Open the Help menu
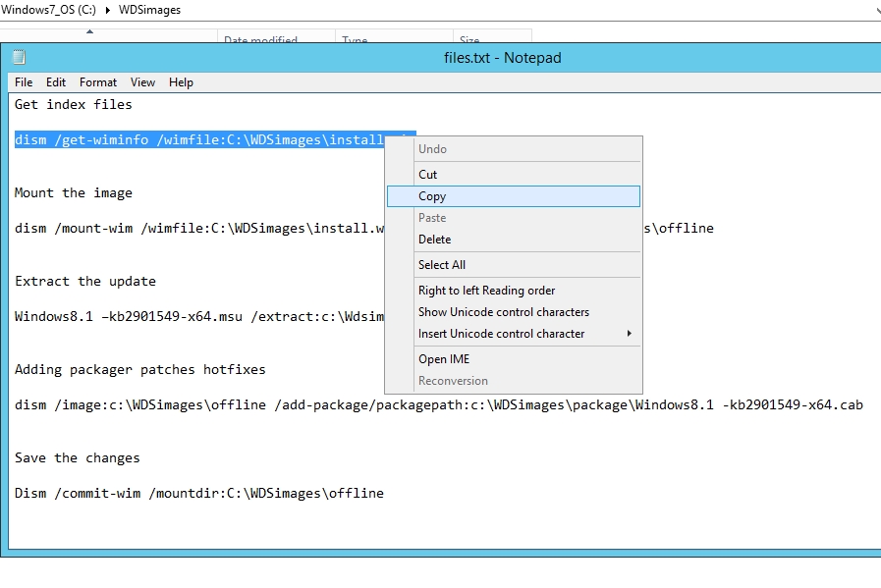Viewport: 881px width, 588px height. click(x=181, y=82)
